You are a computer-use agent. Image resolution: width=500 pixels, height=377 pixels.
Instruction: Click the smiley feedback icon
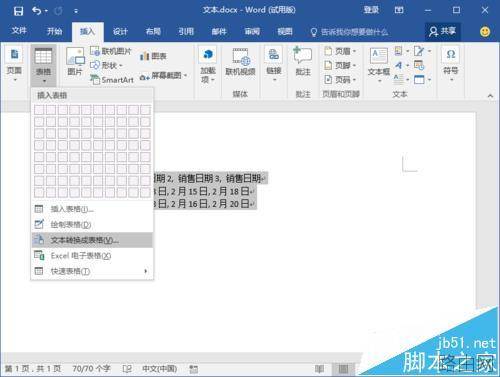(x=485, y=32)
